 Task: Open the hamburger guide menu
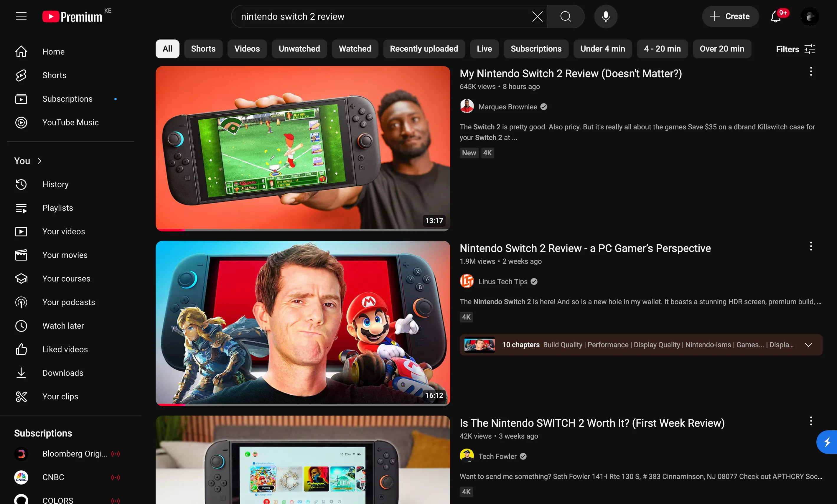(x=21, y=16)
